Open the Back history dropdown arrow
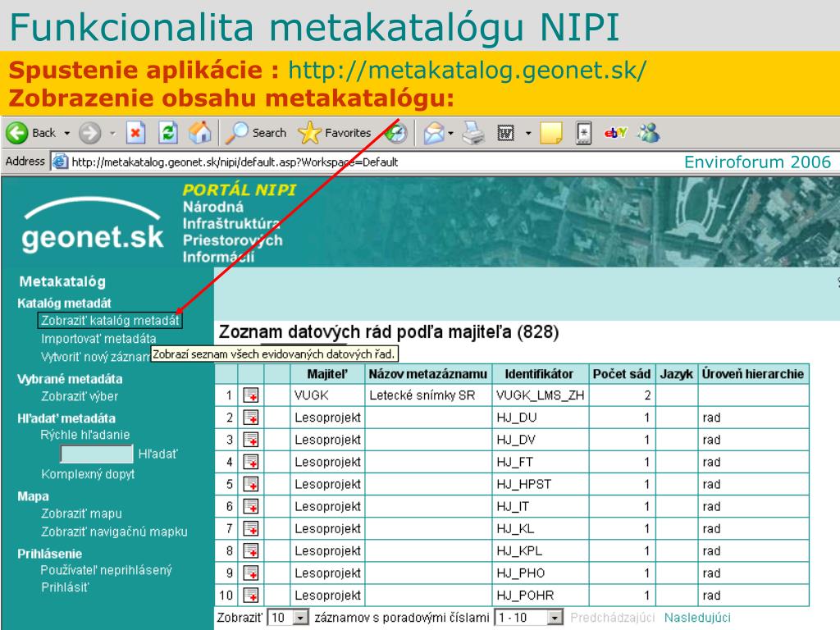840x630 pixels. click(67, 134)
